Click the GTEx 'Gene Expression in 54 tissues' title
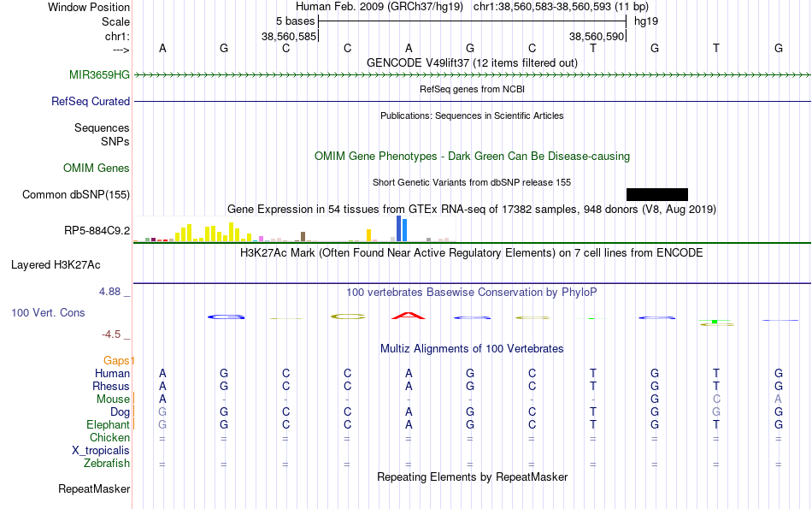 pyautogui.click(x=472, y=210)
